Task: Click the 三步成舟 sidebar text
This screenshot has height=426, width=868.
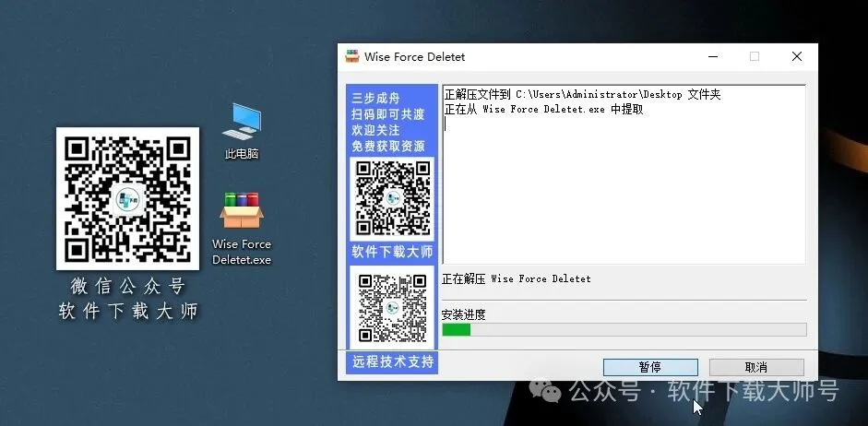Action: (375, 99)
